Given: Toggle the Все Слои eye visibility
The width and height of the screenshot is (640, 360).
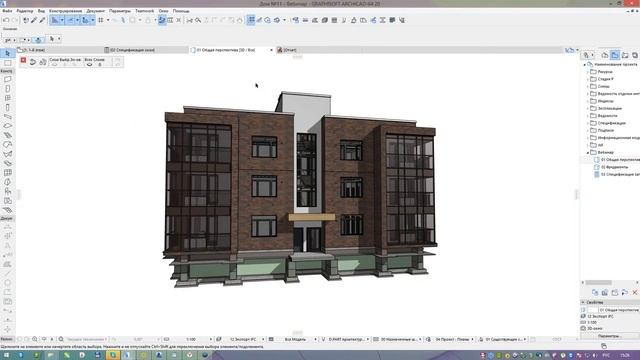Looking at the screenshot, I should point(89,64).
